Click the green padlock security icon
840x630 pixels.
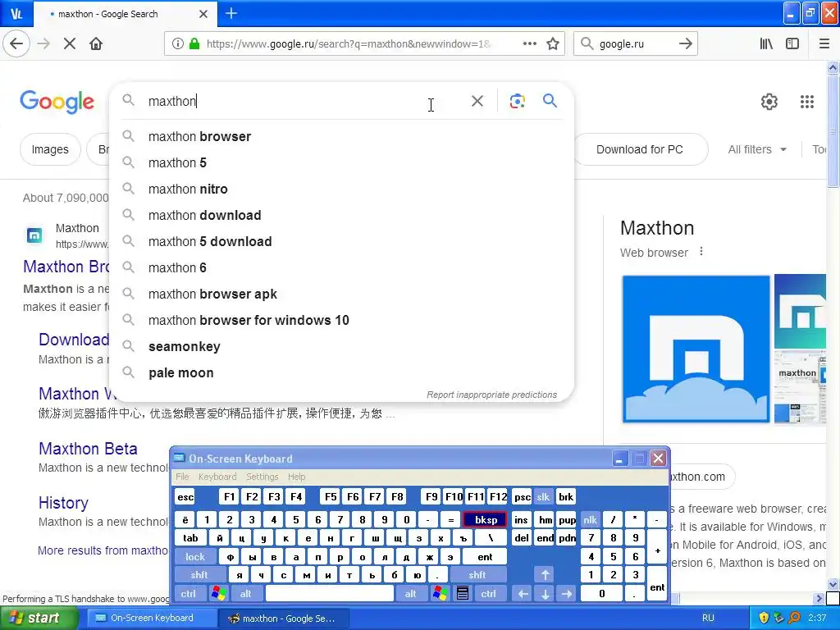[x=194, y=44]
